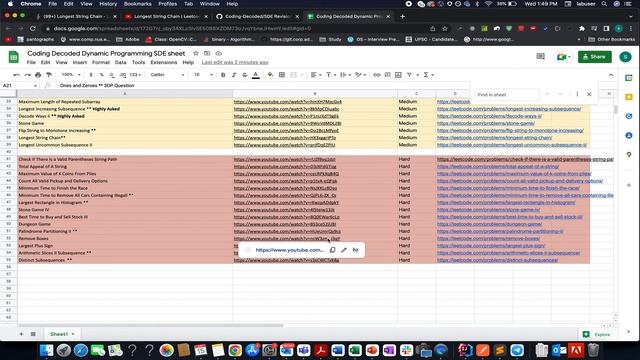Click the Insert link icon in toolbar
Image resolution: width=640 pixels, height=360 pixels.
[x=377, y=75]
